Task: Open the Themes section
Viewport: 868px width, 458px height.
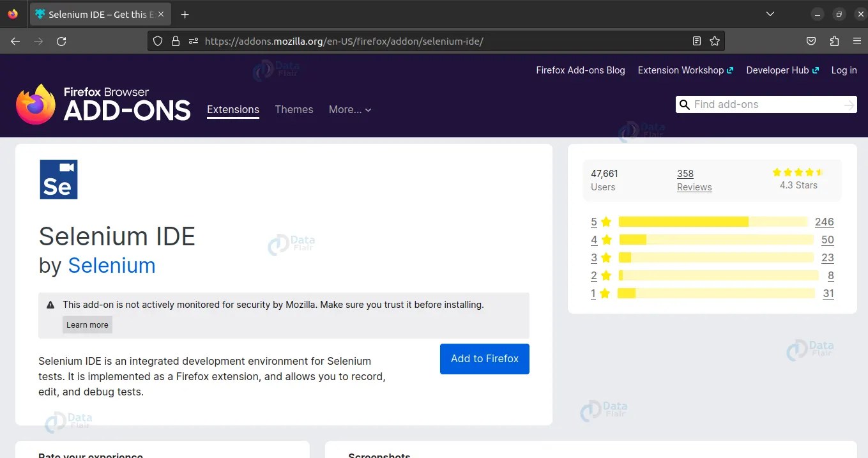Action: 293,109
